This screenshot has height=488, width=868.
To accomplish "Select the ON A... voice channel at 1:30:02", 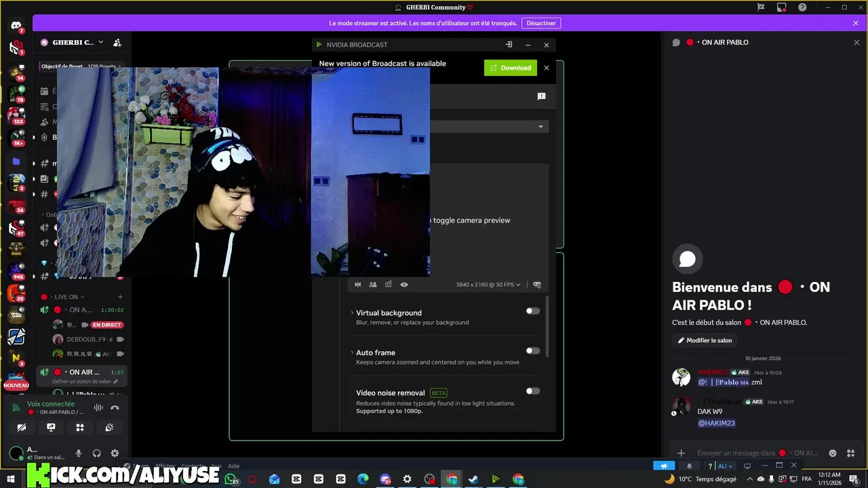I will pos(81,310).
